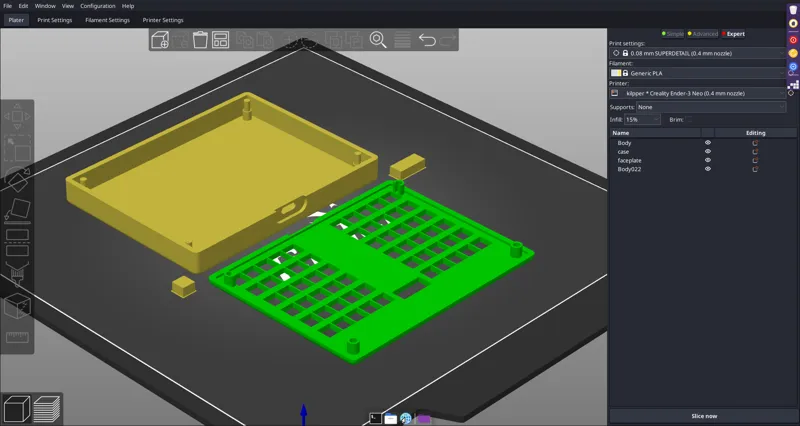Image resolution: width=800 pixels, height=426 pixels.
Task: Open the Help menu
Action: (x=128, y=6)
